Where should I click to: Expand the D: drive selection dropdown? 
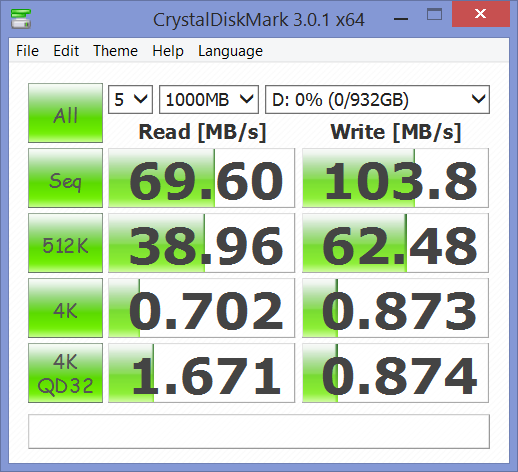click(x=377, y=100)
